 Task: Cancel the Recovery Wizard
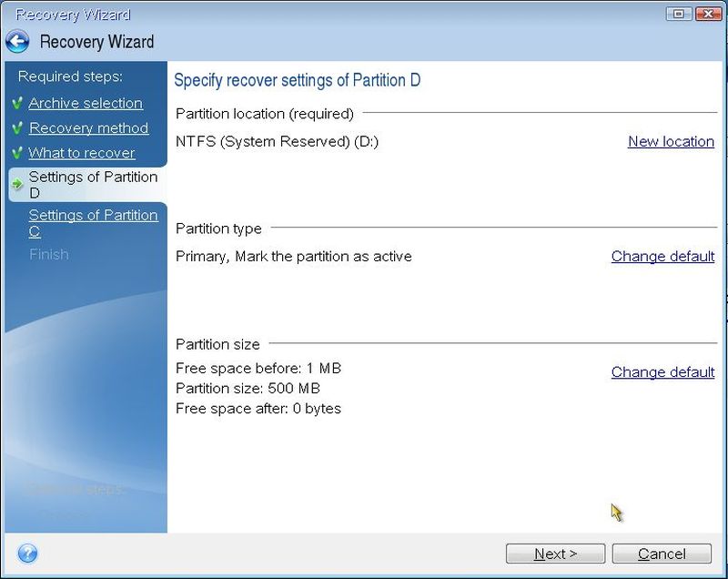coord(662,554)
